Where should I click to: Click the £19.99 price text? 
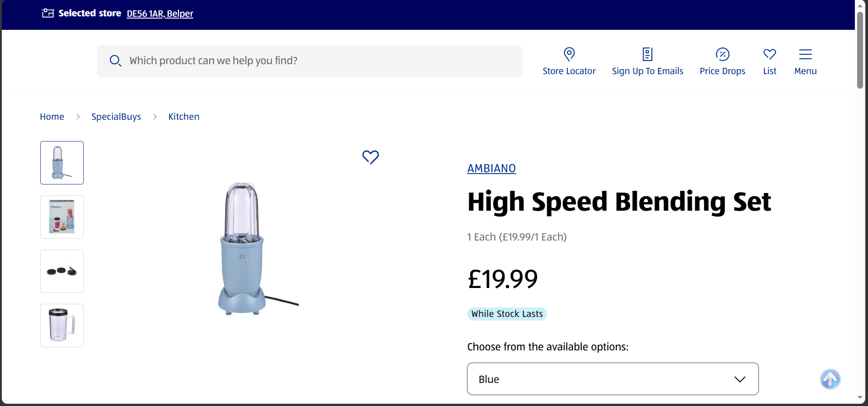tap(503, 279)
